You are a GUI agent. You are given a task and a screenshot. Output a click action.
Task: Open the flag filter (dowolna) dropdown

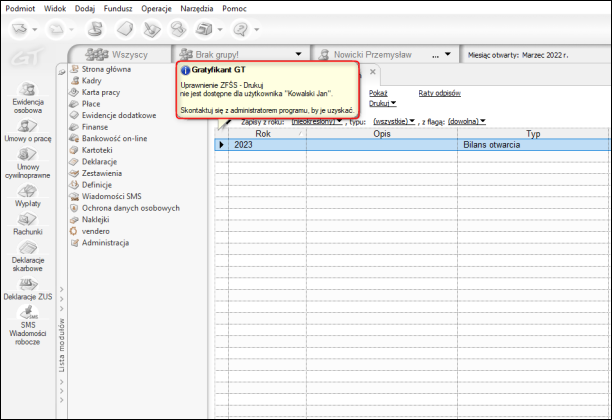tap(466, 121)
